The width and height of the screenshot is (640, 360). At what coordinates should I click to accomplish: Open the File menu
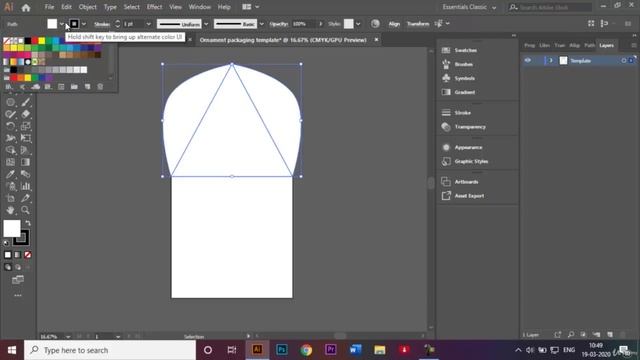coord(49,7)
